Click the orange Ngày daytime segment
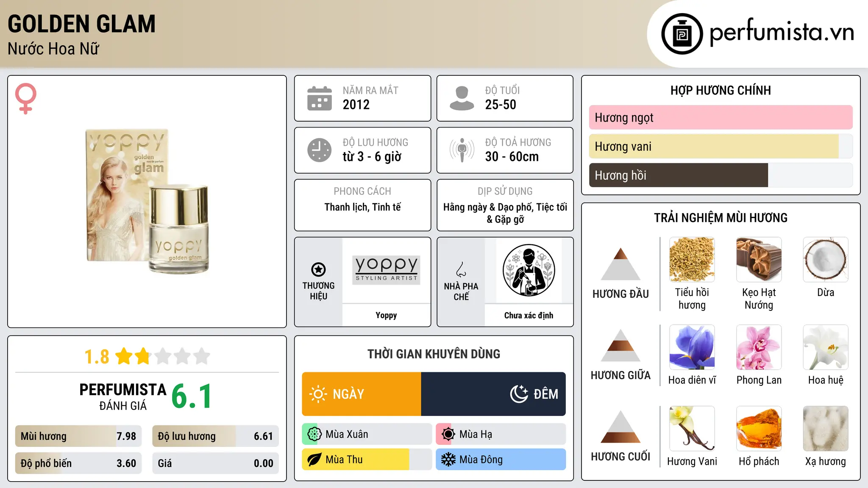Viewport: 868px width, 488px height. tap(362, 394)
